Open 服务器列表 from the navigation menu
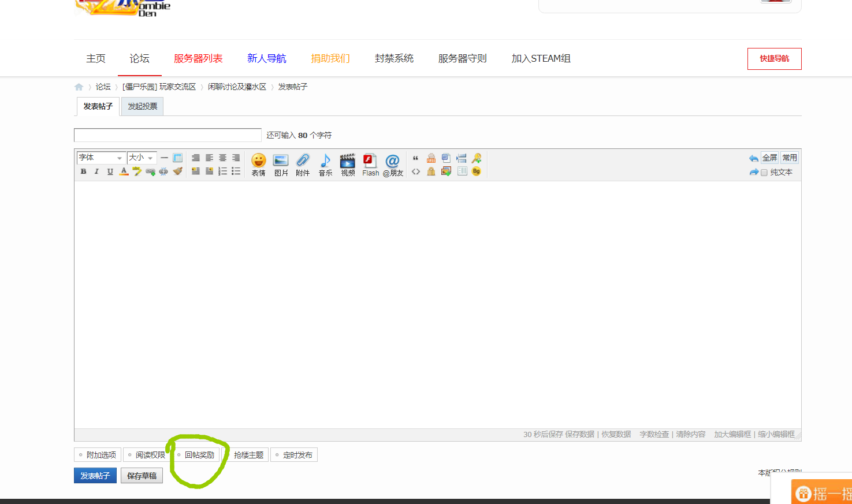The height and width of the screenshot is (504, 852). pyautogui.click(x=198, y=58)
